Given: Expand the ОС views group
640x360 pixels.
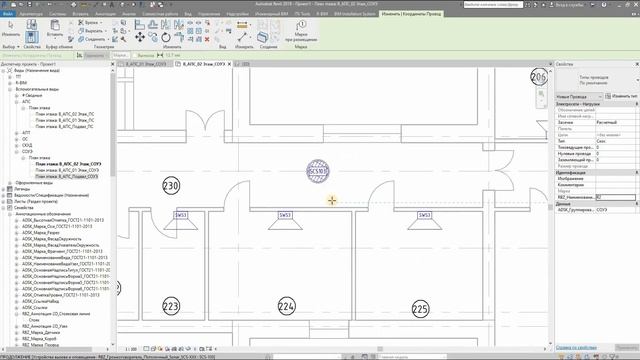Looking at the screenshot, I should coord(17,139).
